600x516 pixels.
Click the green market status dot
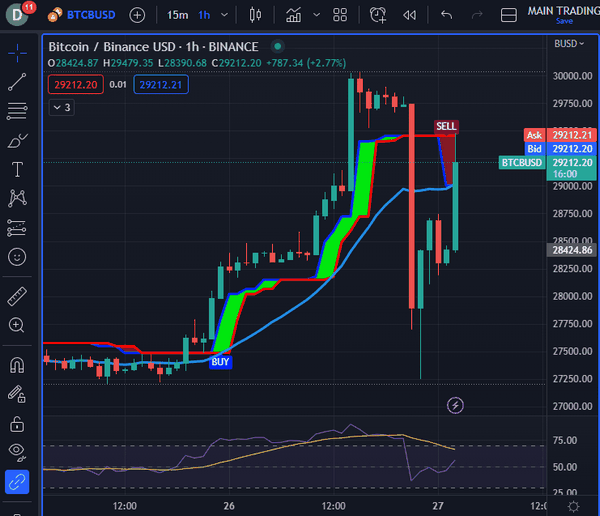click(278, 47)
